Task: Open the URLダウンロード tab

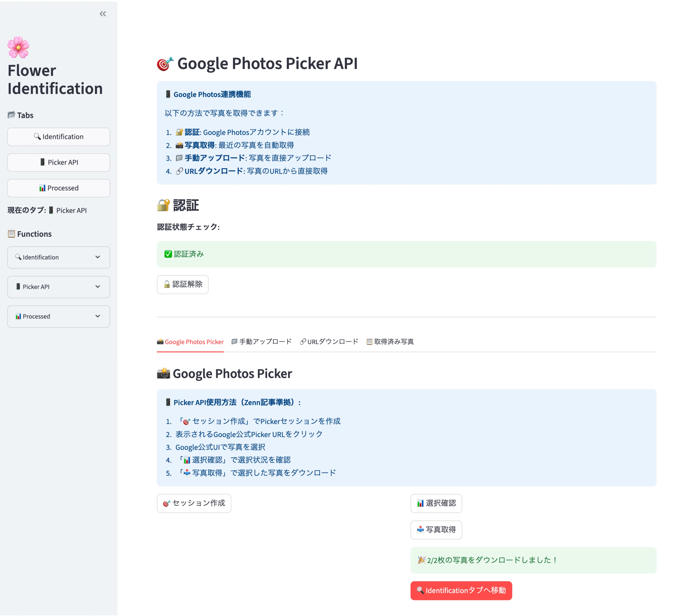Action: coord(329,342)
